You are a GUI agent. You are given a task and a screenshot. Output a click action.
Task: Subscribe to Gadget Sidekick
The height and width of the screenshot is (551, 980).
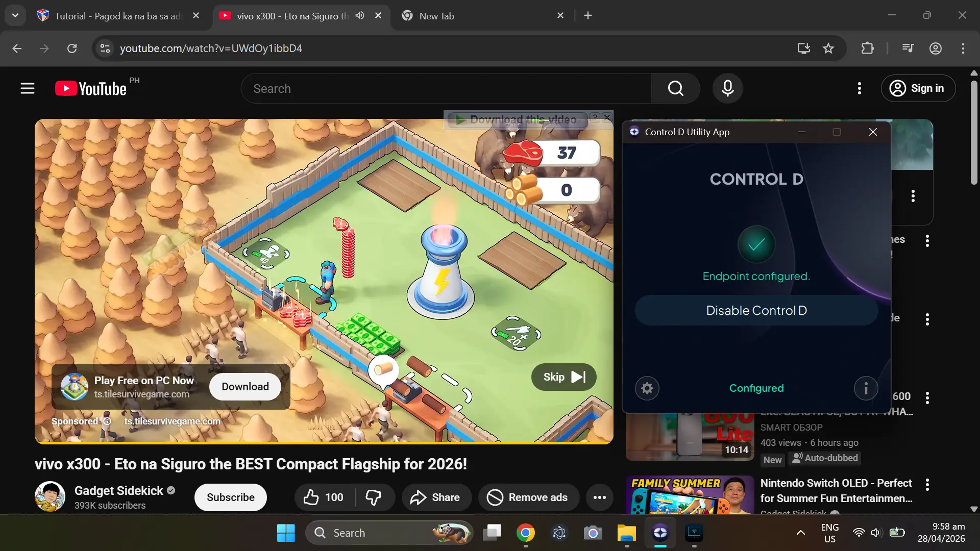pyautogui.click(x=231, y=497)
